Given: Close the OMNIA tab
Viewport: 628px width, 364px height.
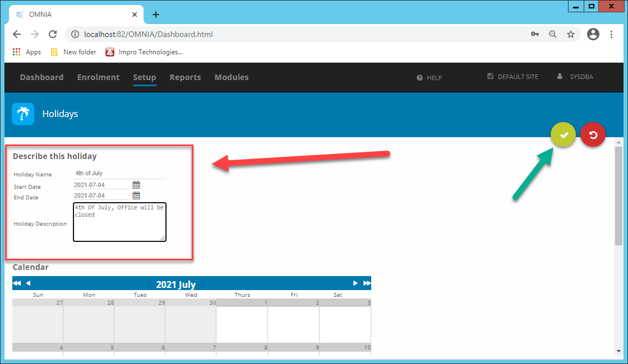Looking at the screenshot, I should [x=135, y=15].
